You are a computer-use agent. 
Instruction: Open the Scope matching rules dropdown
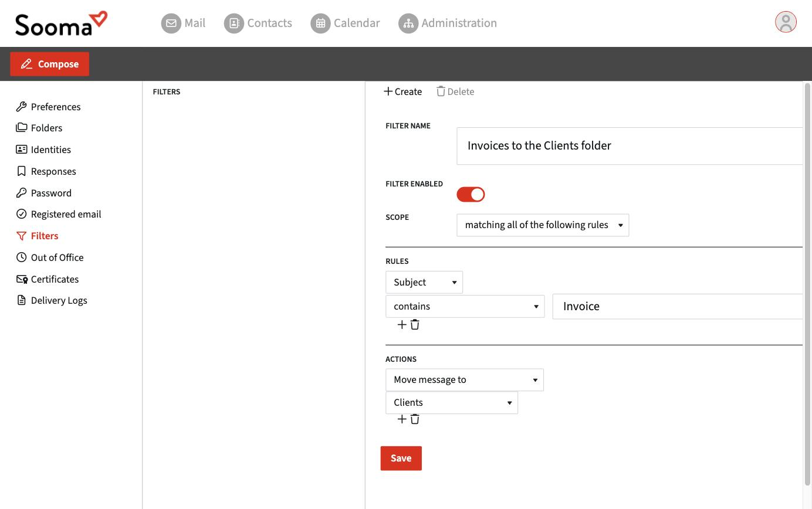pos(543,225)
